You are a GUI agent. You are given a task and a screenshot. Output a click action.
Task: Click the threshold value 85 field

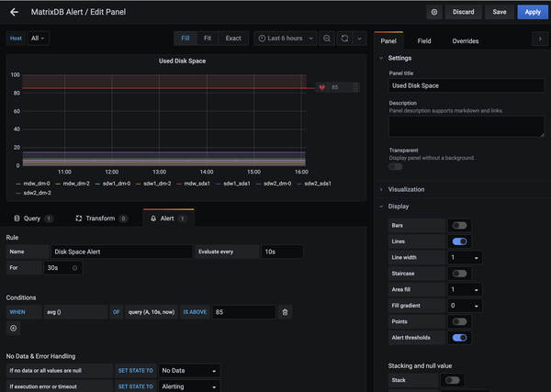click(244, 312)
